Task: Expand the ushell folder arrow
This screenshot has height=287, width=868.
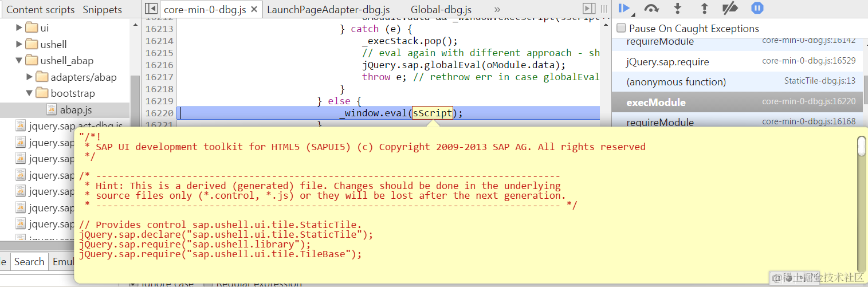Action: [19, 44]
